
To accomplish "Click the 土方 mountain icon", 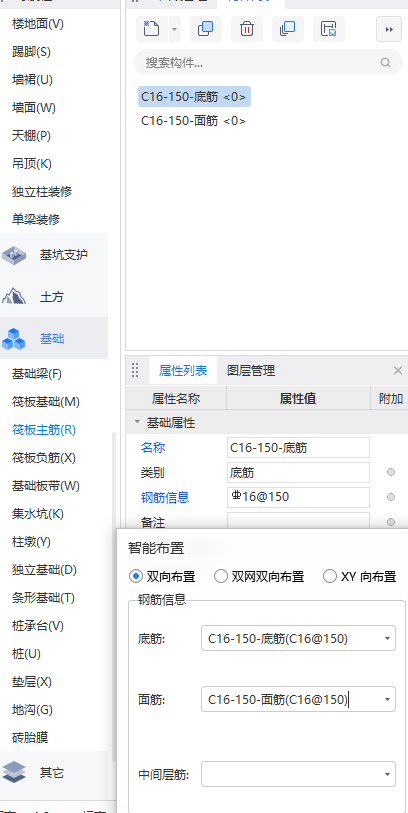I will 14,297.
